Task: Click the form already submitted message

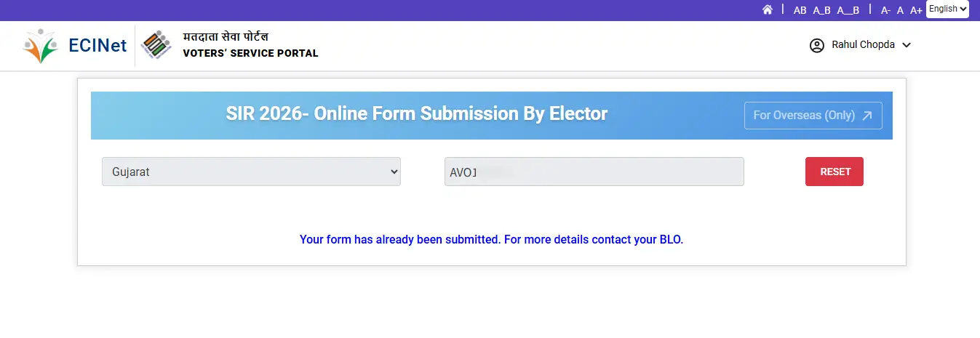Action: pos(491,239)
